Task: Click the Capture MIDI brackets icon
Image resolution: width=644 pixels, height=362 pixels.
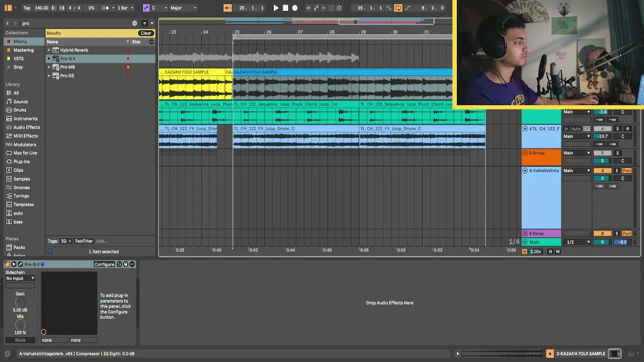Action: tap(332, 8)
